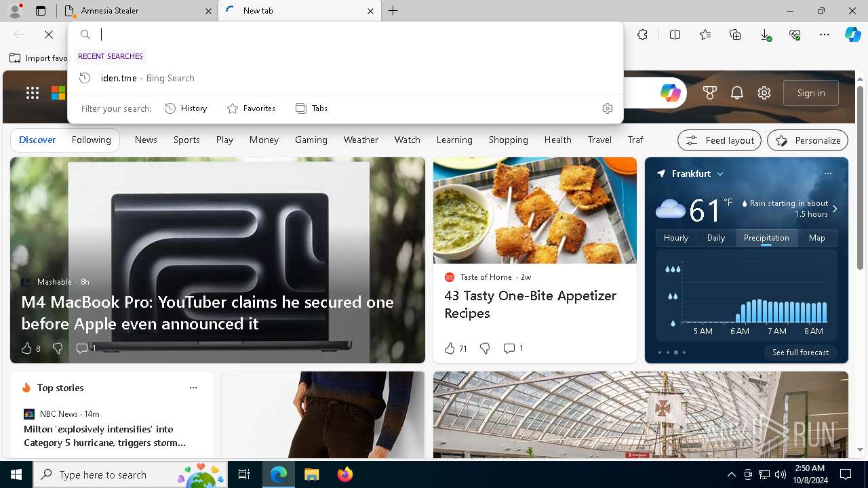Open the Extensions puzzle icon
868x488 pixels.
[643, 35]
